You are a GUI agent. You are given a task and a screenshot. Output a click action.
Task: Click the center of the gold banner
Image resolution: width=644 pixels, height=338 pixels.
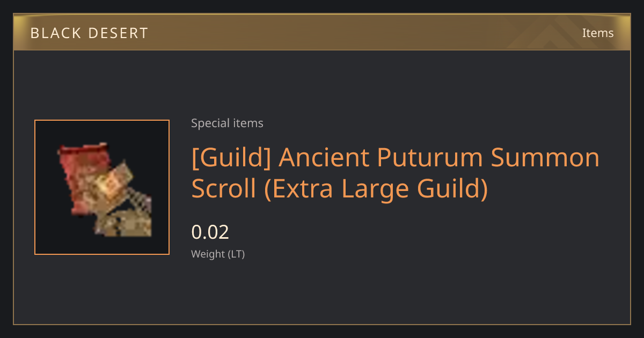pos(322,32)
